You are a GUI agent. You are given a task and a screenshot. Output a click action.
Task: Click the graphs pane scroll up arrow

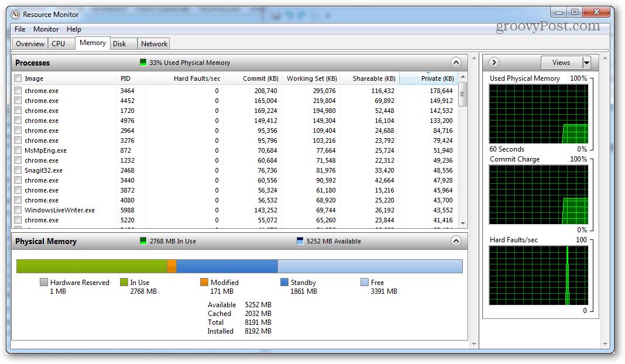pyautogui.click(x=605, y=58)
